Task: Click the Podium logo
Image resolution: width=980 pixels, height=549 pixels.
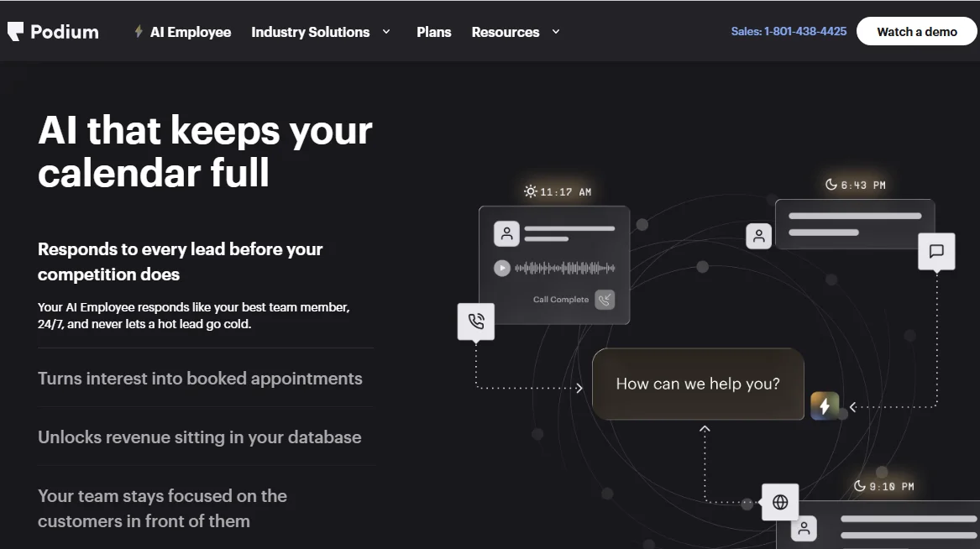Action: pyautogui.click(x=53, y=32)
